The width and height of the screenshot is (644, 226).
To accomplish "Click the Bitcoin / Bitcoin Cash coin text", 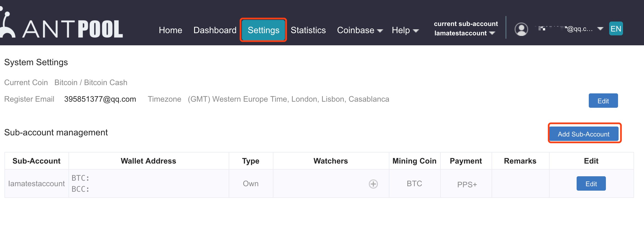I will pos(91,83).
